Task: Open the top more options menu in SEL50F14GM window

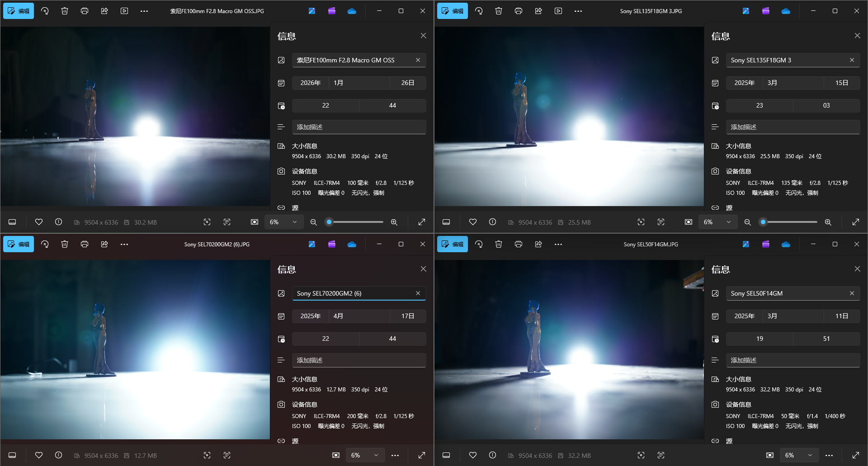Action: (558, 244)
